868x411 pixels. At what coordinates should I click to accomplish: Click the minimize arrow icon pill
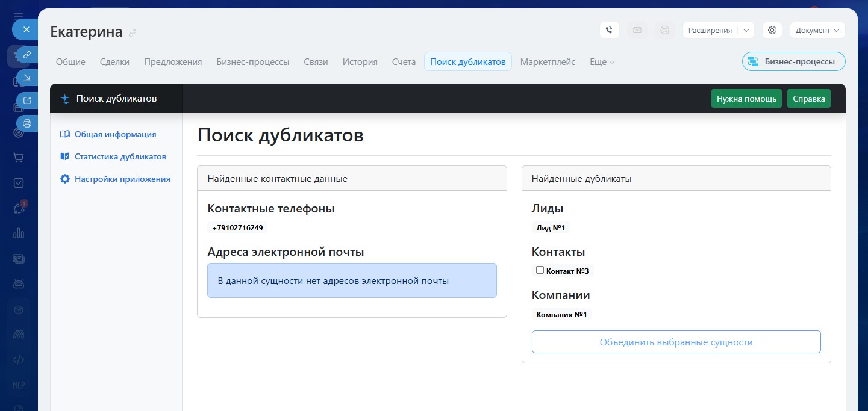coord(27,78)
